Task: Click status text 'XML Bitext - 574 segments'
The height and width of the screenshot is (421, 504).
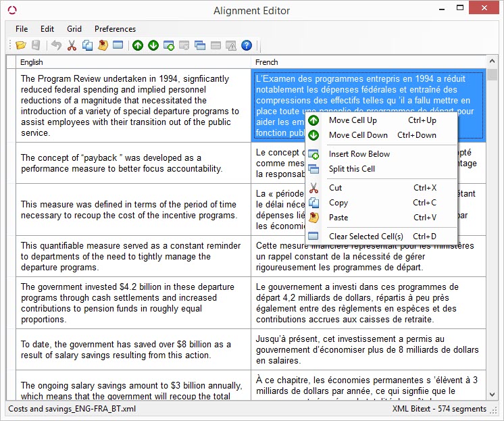Action: coord(439,409)
